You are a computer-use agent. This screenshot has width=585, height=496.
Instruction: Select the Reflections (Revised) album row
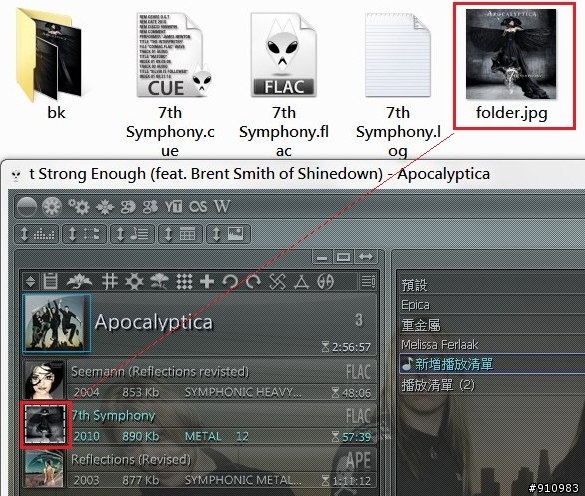click(x=200, y=469)
